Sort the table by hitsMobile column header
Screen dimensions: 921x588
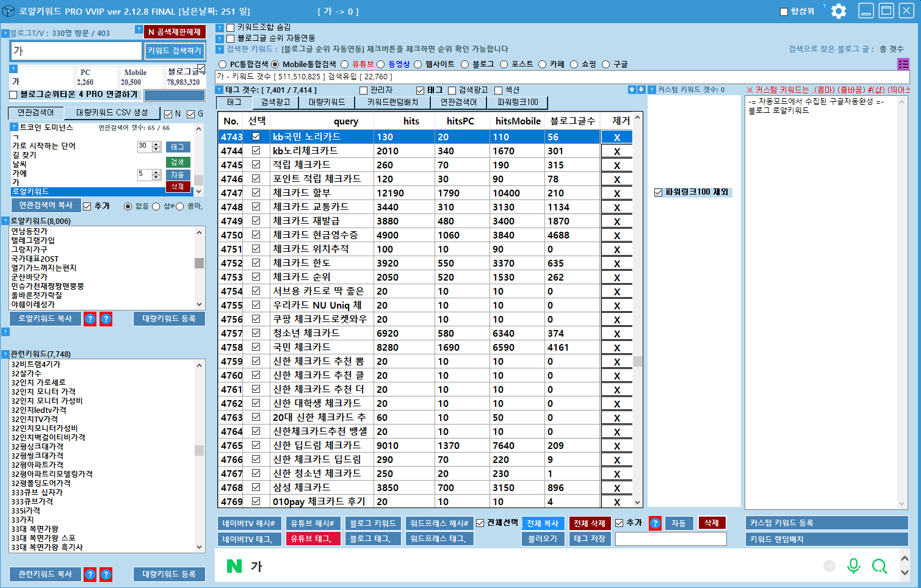518,121
